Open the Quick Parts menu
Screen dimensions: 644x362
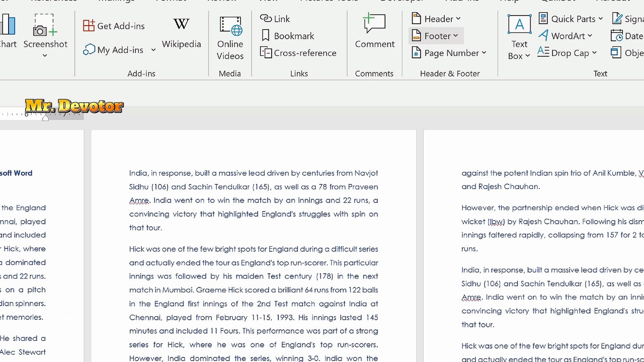click(x=571, y=19)
